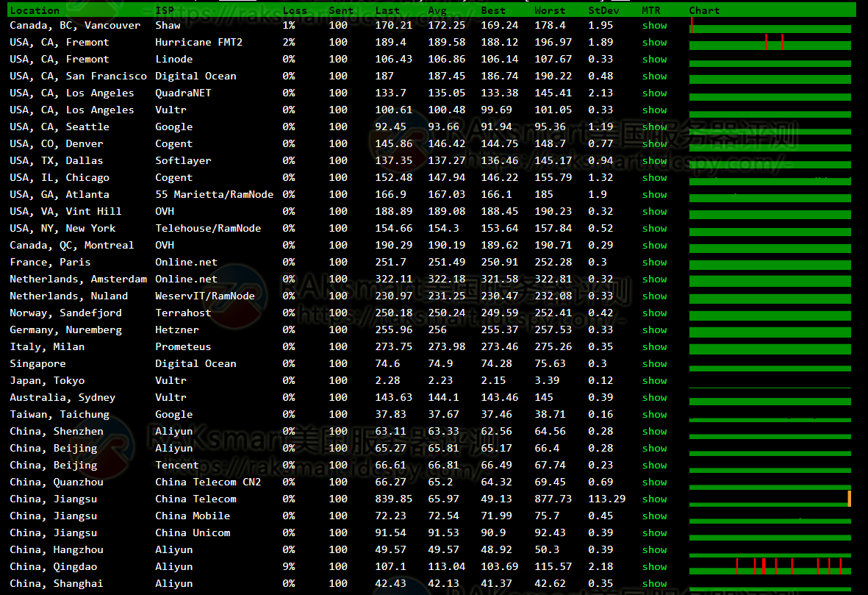Select the MTR column header

coord(651,10)
